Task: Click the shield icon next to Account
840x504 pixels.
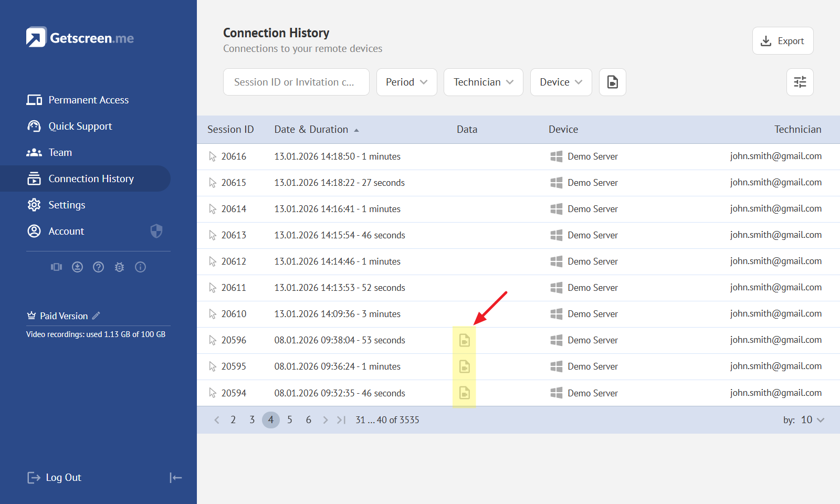Action: tap(156, 231)
